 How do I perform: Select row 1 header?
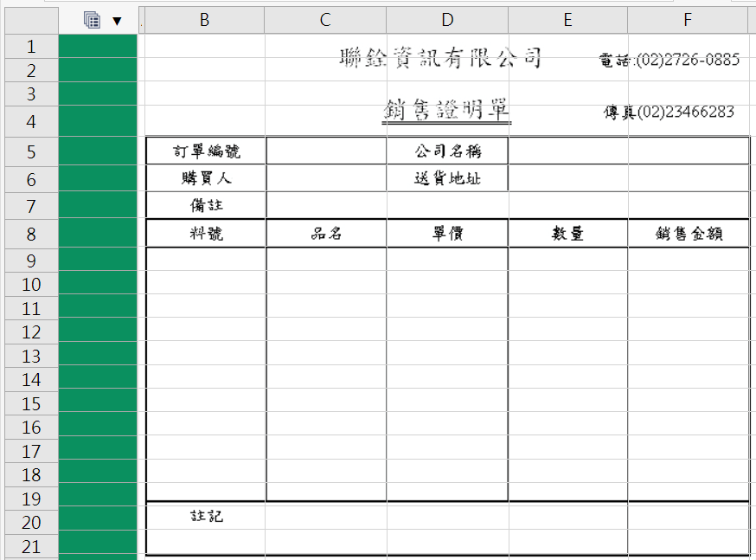pyautogui.click(x=31, y=46)
